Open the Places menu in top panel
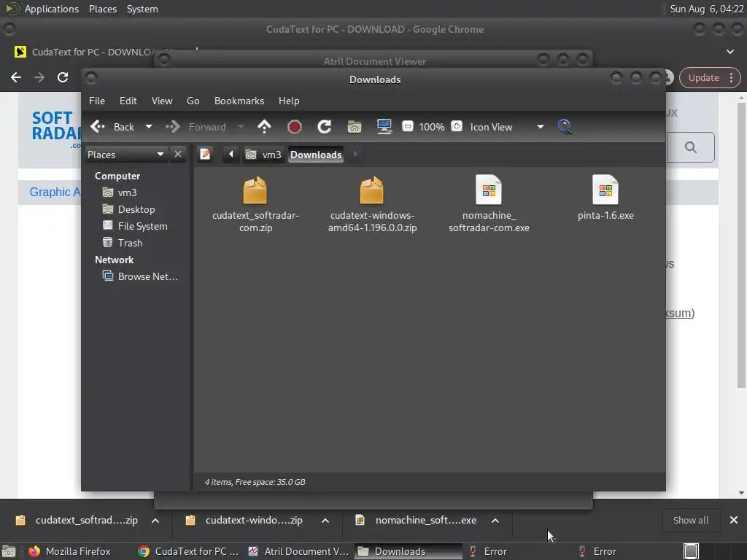Viewport: 747px width, 560px height. pos(102,9)
